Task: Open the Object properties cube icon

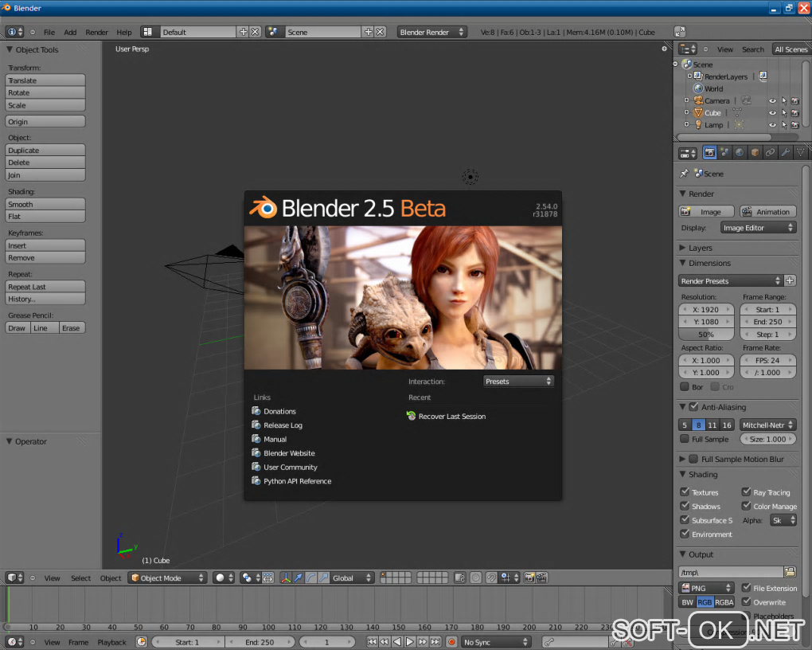Action: (x=755, y=152)
